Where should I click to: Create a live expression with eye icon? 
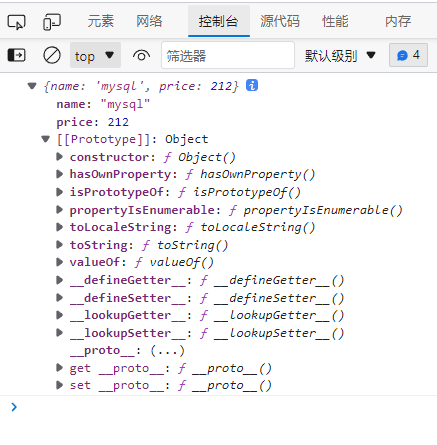pyautogui.click(x=141, y=55)
